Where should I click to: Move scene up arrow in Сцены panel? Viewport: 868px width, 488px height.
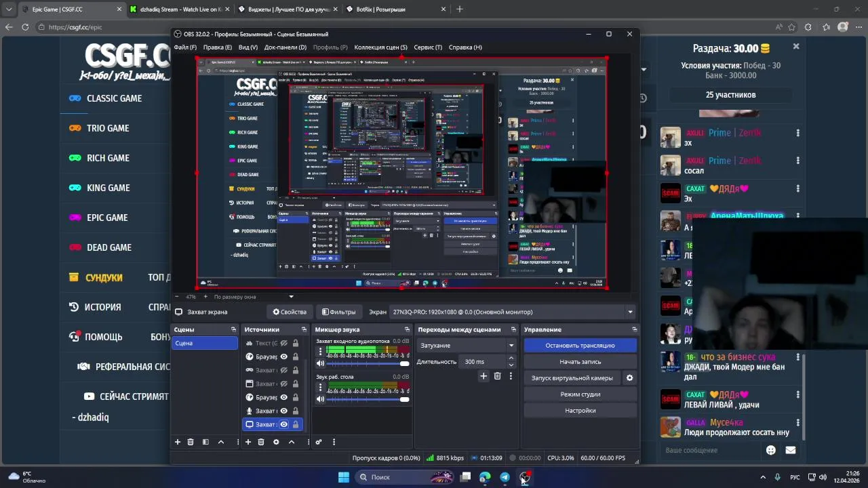(x=220, y=442)
